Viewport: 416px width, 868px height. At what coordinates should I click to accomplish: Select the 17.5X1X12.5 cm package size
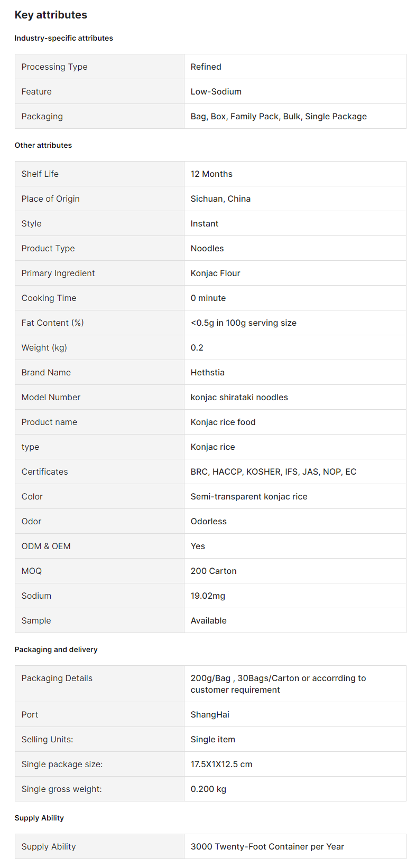click(x=221, y=764)
